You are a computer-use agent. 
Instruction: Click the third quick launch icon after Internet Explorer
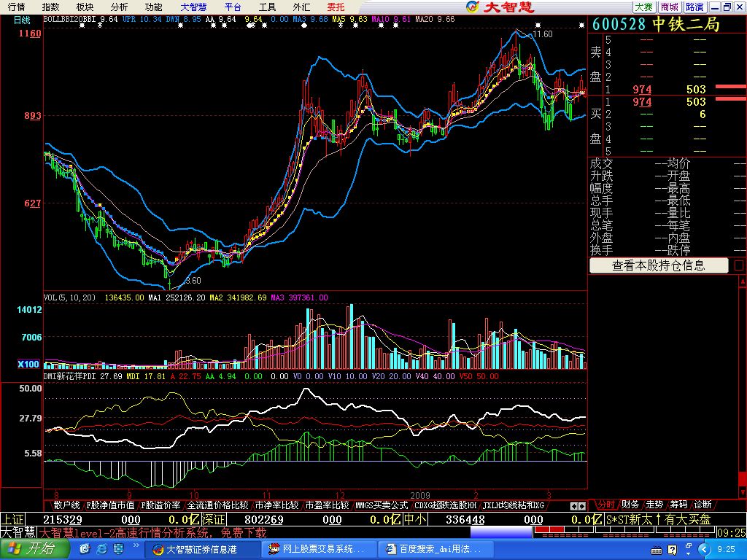[119, 550]
